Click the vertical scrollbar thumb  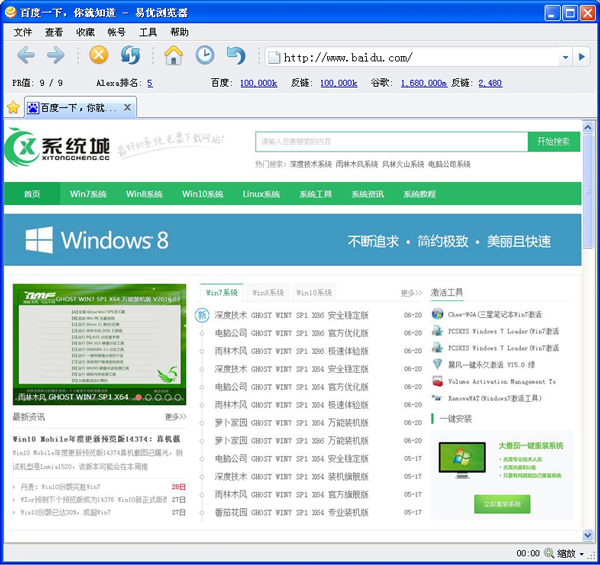point(588,191)
